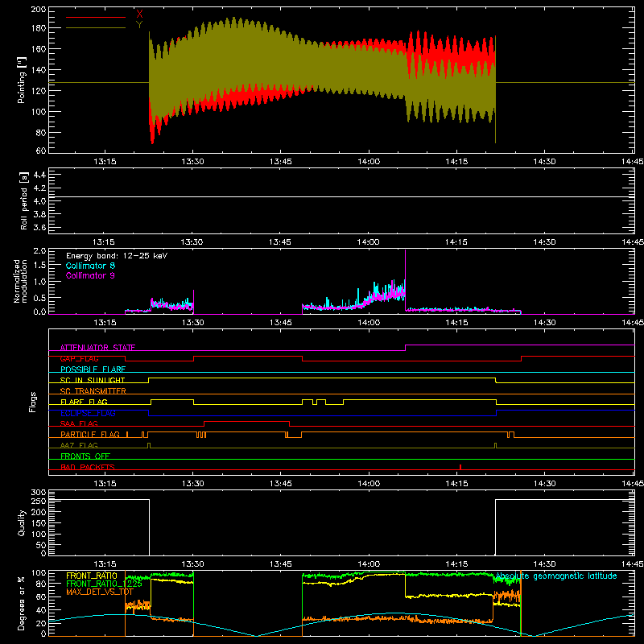The height and width of the screenshot is (644, 644).
Task: Click the Roll period axis title
Action: [23, 200]
